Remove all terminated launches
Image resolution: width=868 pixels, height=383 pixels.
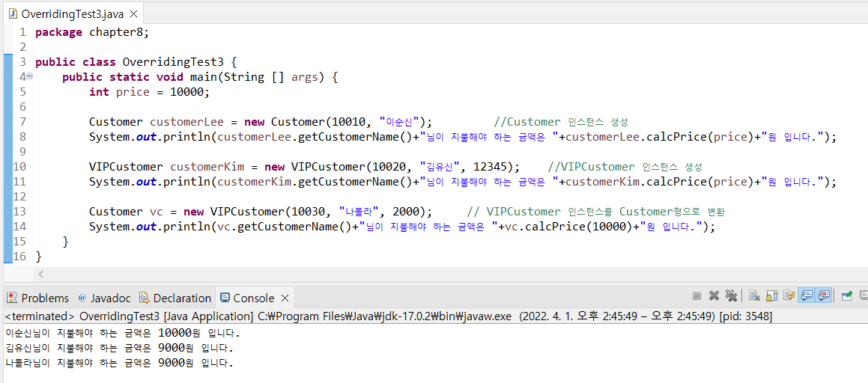point(731,296)
